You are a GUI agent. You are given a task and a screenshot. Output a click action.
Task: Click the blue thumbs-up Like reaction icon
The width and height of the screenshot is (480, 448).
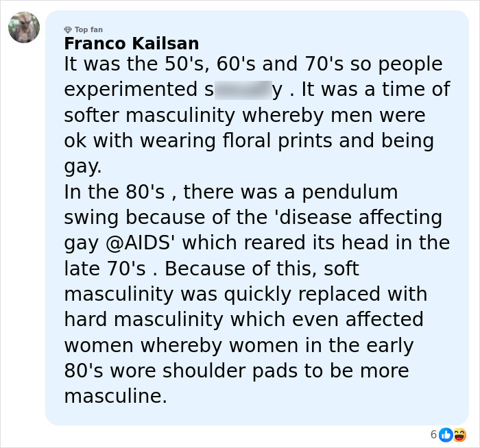click(x=446, y=434)
